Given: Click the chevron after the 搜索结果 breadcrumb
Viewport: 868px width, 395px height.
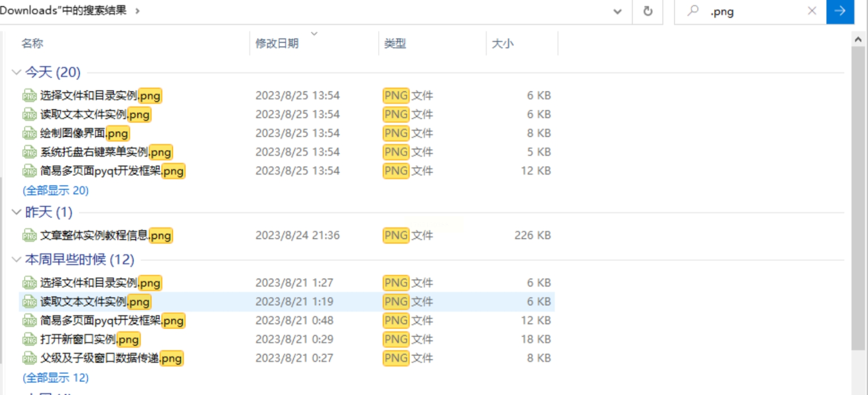Looking at the screenshot, I should pyautogui.click(x=137, y=11).
